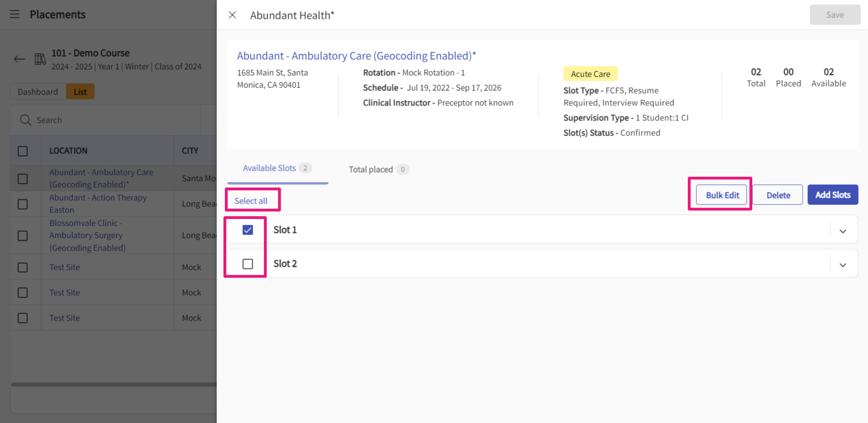
Task: Click the horizontal scrollbar under the table
Action: click(x=113, y=384)
